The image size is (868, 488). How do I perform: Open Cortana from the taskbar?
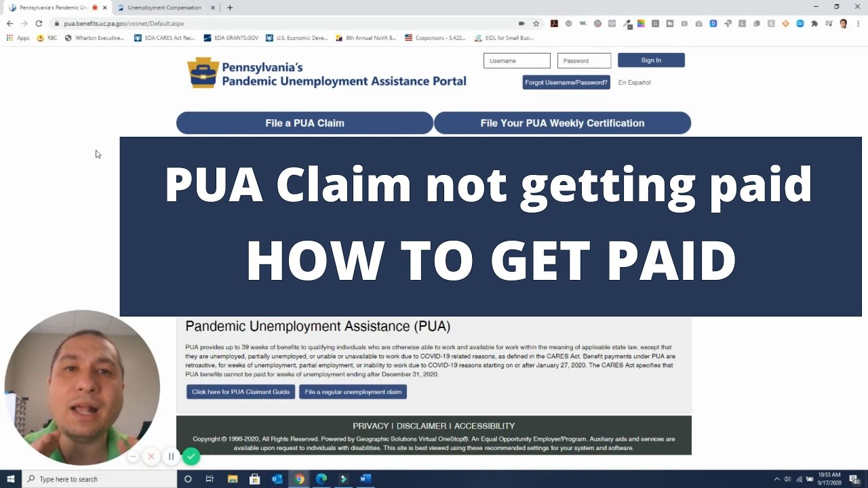(188, 479)
